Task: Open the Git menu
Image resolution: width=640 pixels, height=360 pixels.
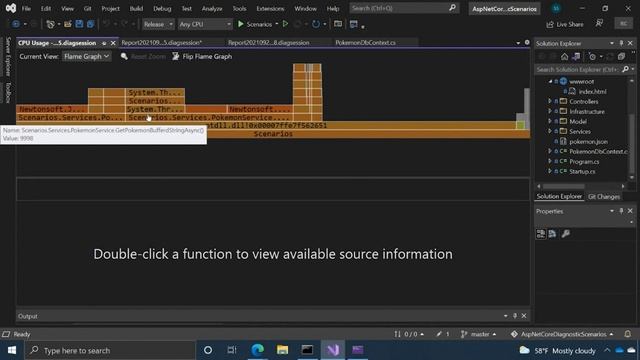Action: 87,9
